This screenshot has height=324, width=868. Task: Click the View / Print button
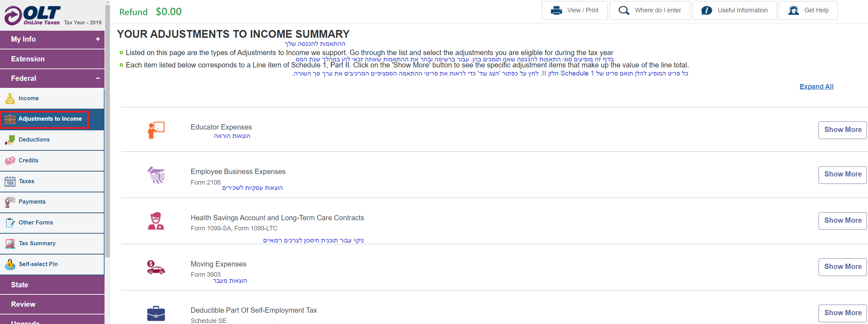click(x=575, y=11)
